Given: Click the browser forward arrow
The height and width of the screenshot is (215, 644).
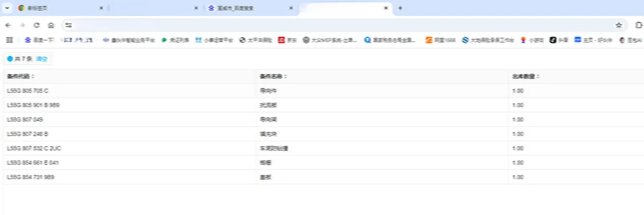Looking at the screenshot, I should [22, 25].
